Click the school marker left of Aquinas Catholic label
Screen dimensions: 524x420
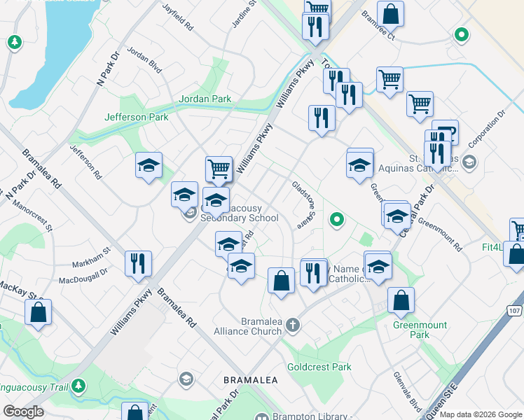(360, 167)
